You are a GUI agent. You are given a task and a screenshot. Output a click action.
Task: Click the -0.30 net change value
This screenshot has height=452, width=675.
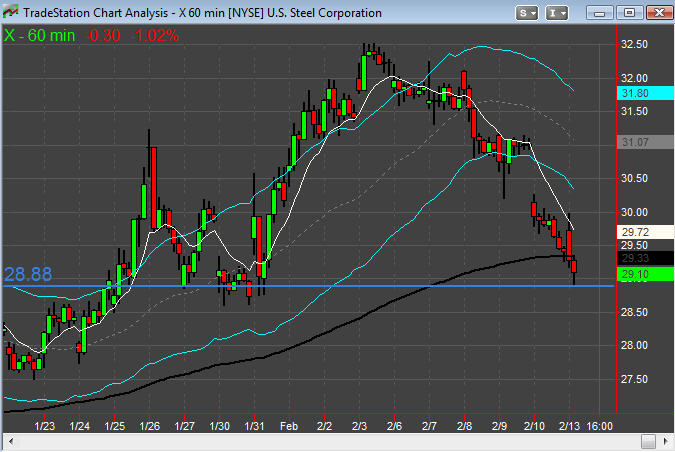(102, 35)
